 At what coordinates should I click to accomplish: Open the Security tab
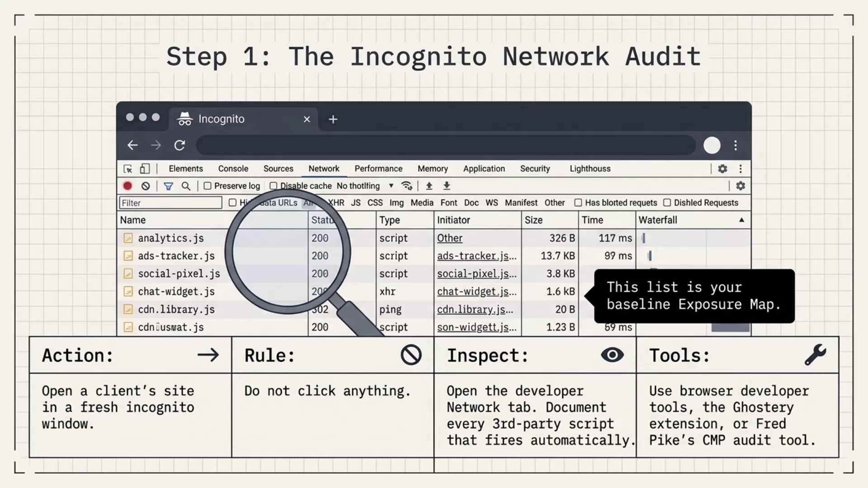535,169
